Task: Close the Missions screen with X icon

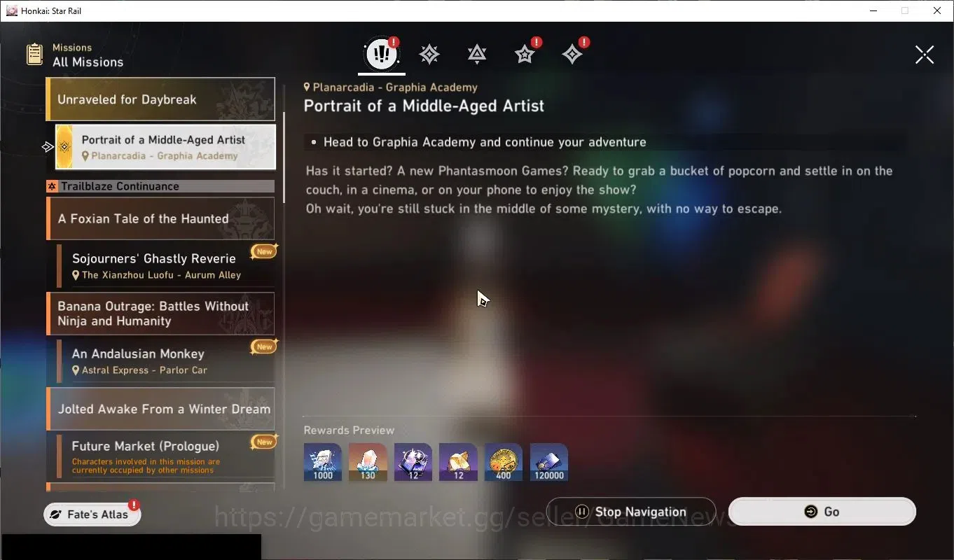Action: (x=925, y=55)
